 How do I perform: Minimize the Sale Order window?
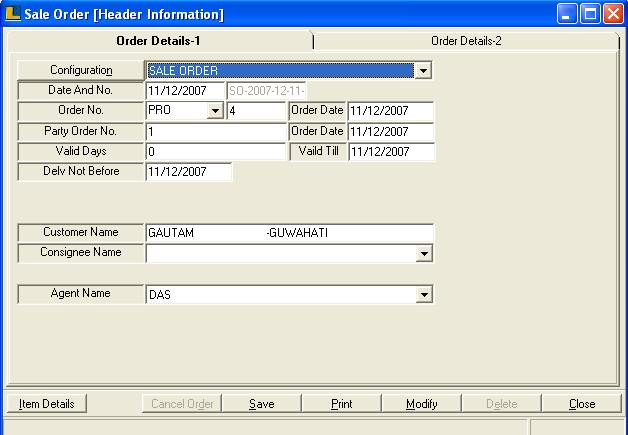coord(567,14)
